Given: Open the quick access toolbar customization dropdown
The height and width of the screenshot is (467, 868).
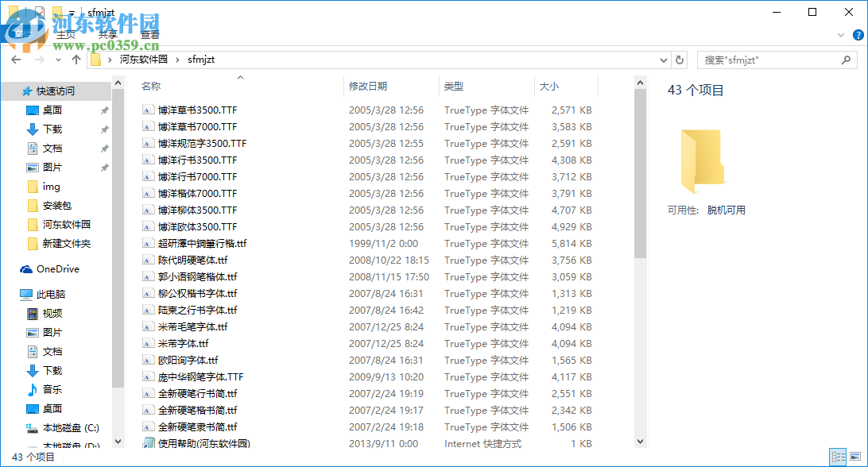Looking at the screenshot, I should pos(72,12).
